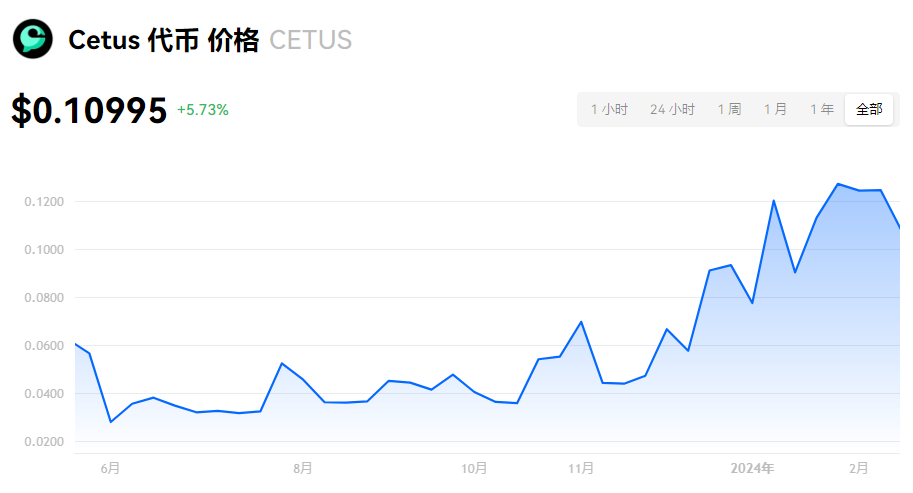Select the 1 周 time range
This screenshot has width=913, height=493.
[x=729, y=109]
